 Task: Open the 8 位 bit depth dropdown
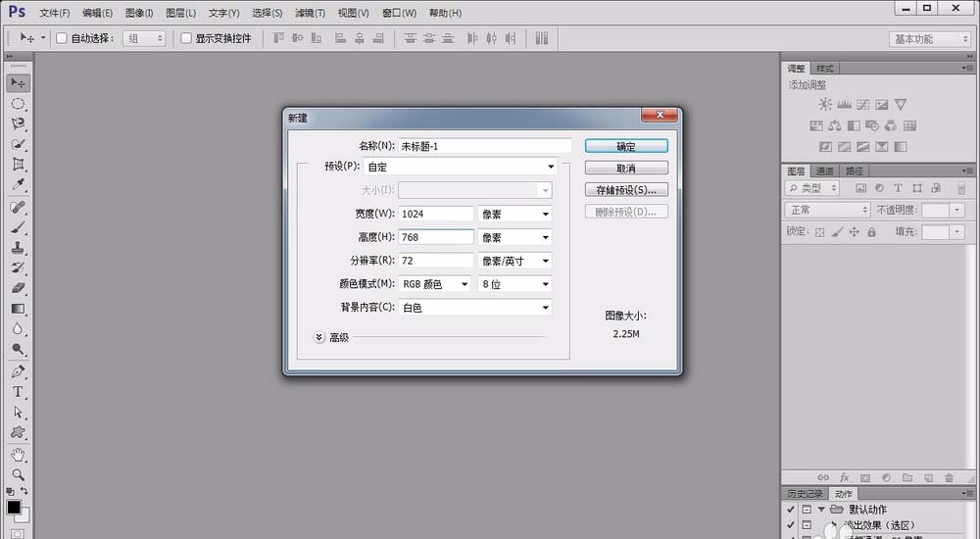[x=515, y=284]
